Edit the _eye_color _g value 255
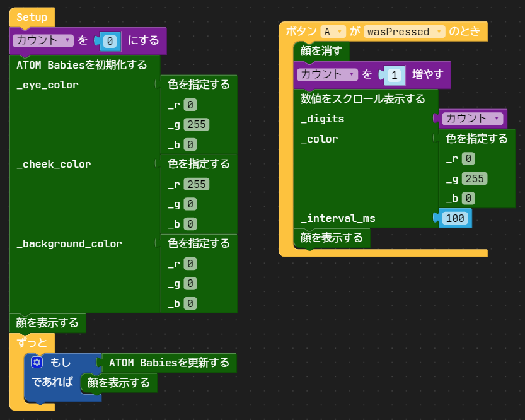Screen dimensions: 525x420 point(197,125)
